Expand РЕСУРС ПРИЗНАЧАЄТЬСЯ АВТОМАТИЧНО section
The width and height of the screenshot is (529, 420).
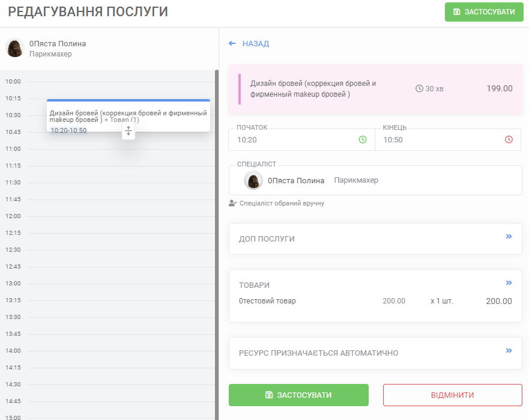(509, 351)
